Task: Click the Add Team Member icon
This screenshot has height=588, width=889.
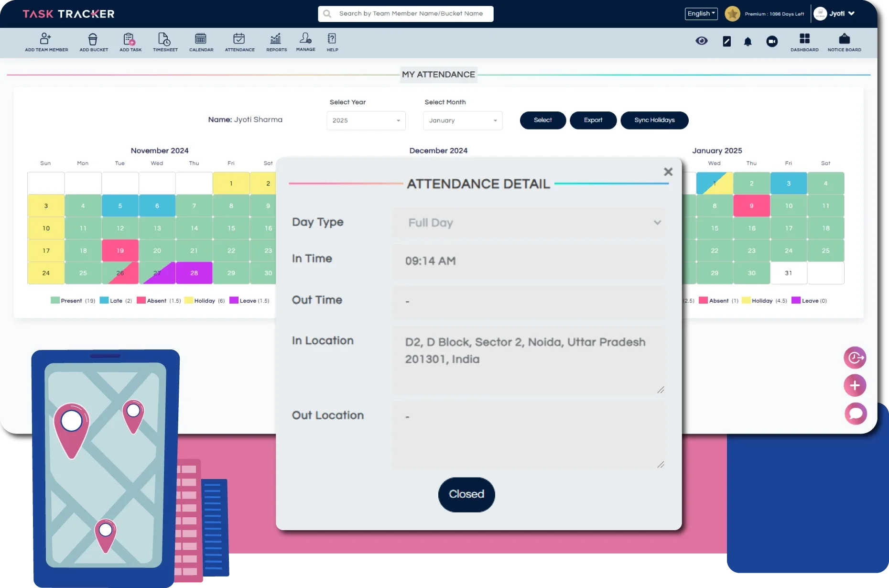Action: tap(46, 42)
